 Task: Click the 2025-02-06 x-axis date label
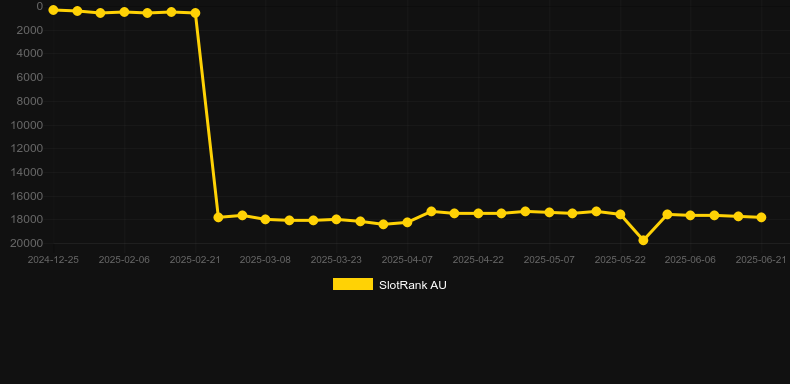click(124, 260)
